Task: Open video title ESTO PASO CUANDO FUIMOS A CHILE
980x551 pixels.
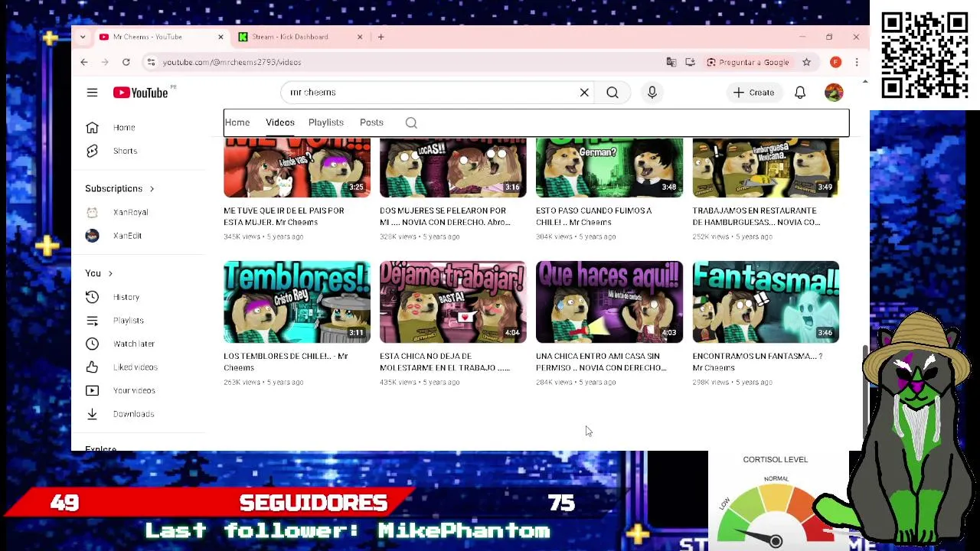Action: (594, 217)
